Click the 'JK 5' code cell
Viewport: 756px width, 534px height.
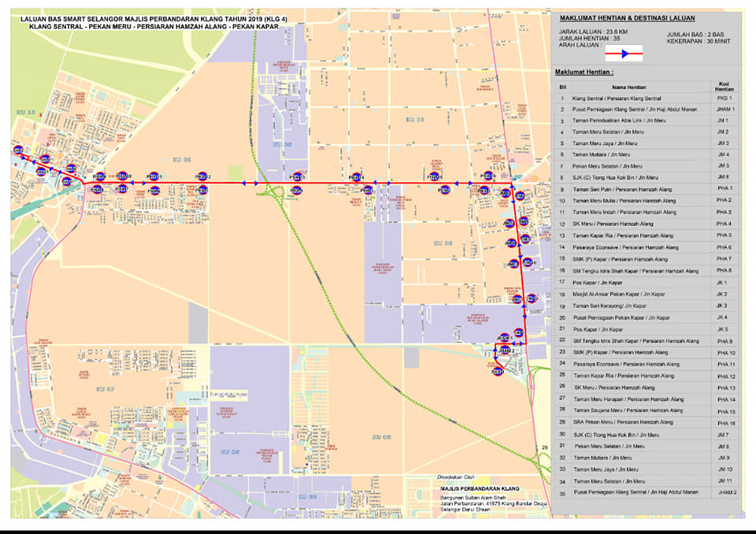pos(723,329)
